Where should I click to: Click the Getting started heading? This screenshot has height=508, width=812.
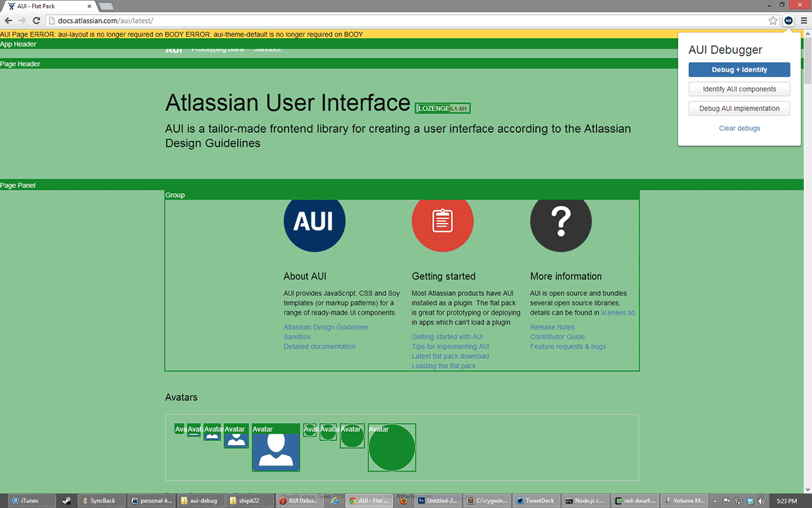[x=443, y=276]
